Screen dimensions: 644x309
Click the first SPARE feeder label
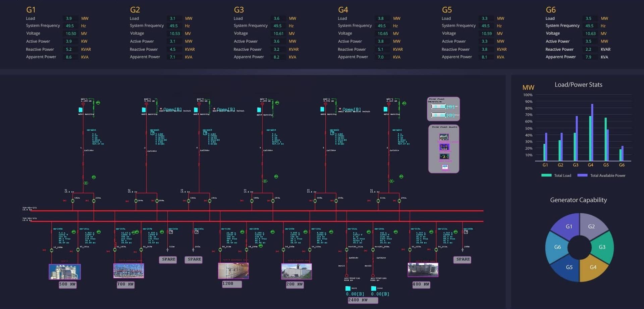coord(168,259)
